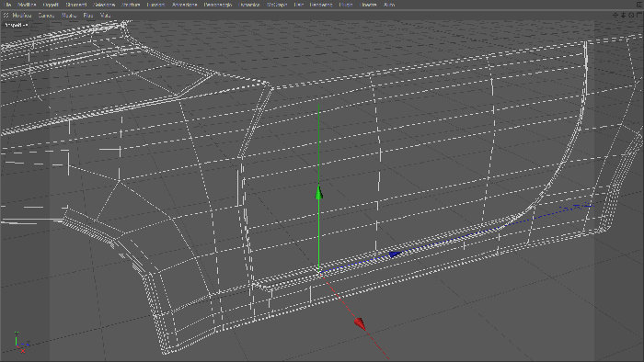This screenshot has height=362, width=644.
Task: Click the viewport toggle view icon
Action: 639,16
